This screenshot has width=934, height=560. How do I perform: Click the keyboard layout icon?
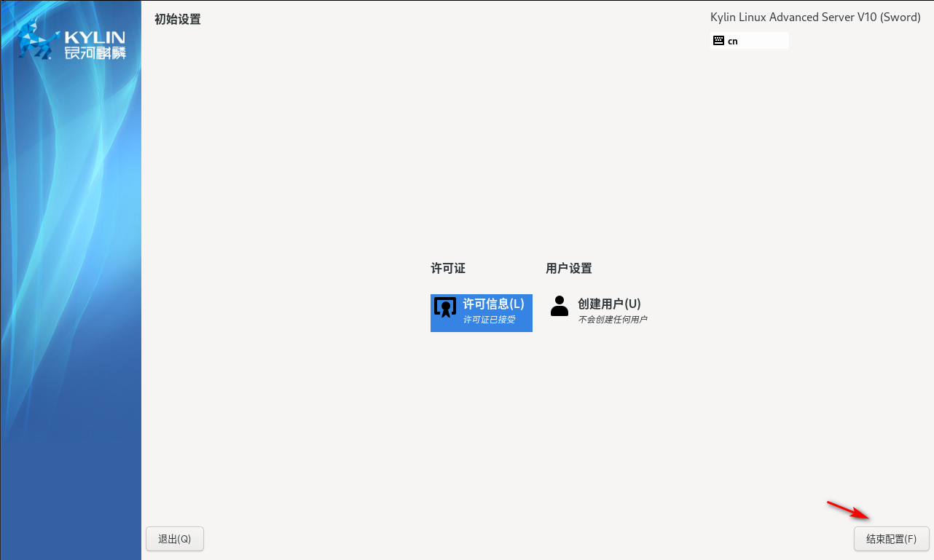pyautogui.click(x=718, y=41)
